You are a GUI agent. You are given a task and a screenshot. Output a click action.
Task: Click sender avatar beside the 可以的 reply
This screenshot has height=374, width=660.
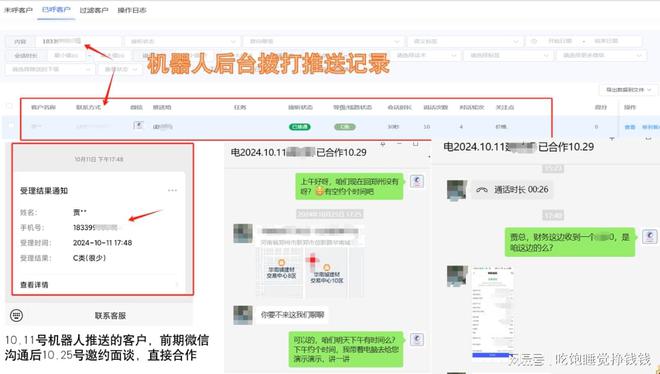tap(417, 340)
